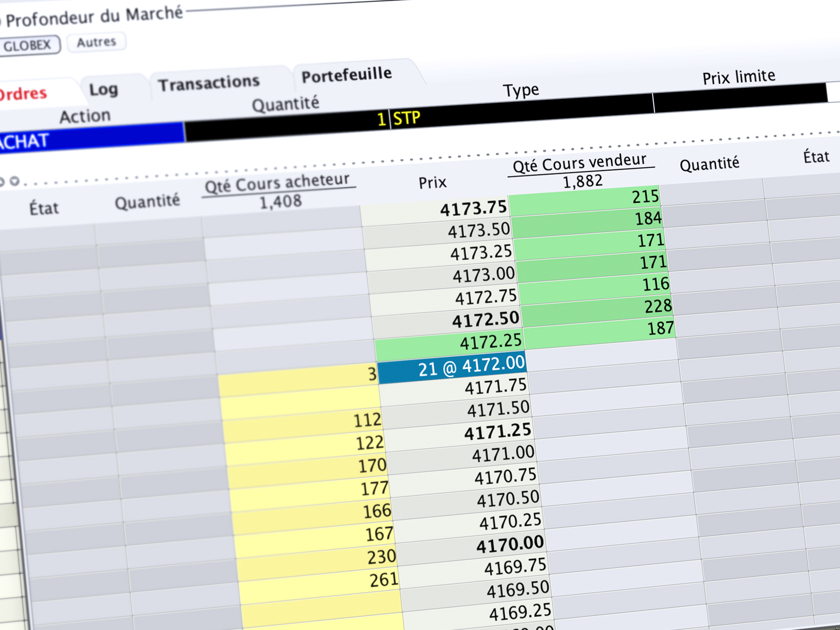The image size is (840, 630).
Task: Click price 4170.00
Action: tap(510, 545)
